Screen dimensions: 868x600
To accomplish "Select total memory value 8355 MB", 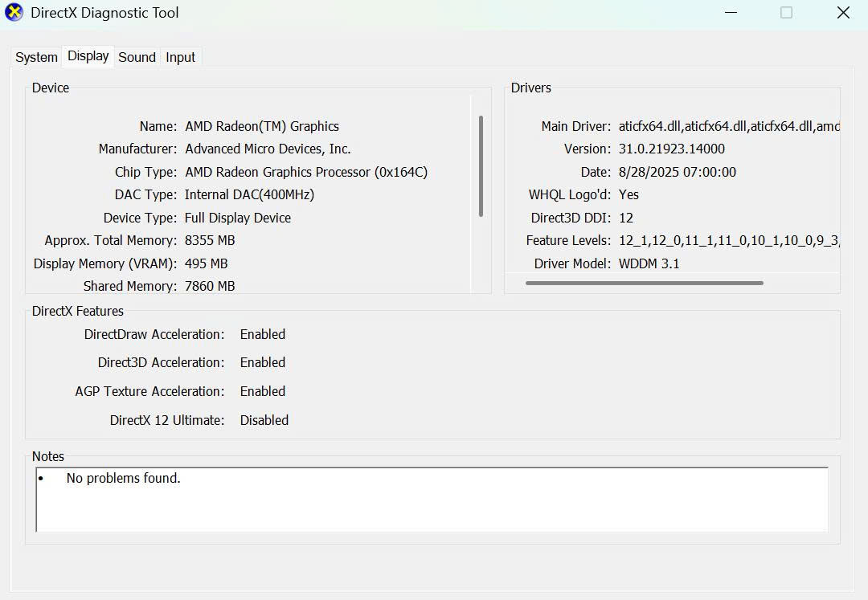I will pos(210,241).
